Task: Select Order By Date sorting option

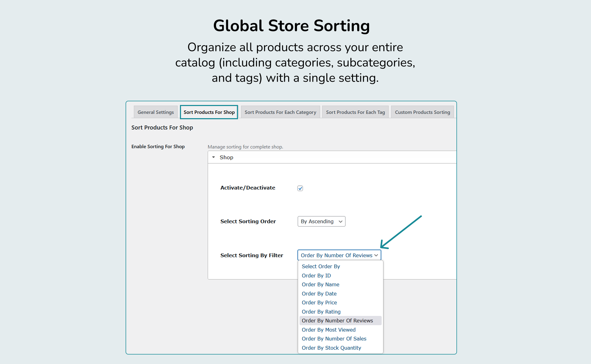Action: [319, 293]
